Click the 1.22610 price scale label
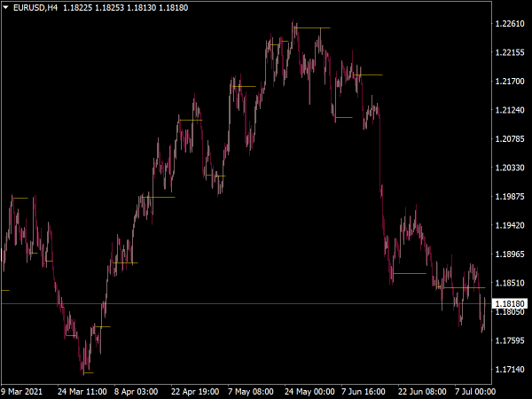The height and width of the screenshot is (399, 532). [x=510, y=23]
